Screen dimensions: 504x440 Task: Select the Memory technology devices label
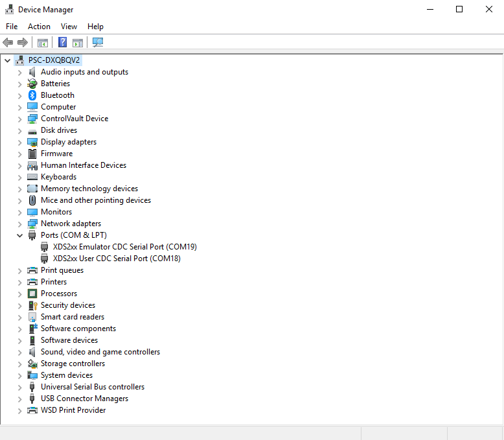coord(89,189)
